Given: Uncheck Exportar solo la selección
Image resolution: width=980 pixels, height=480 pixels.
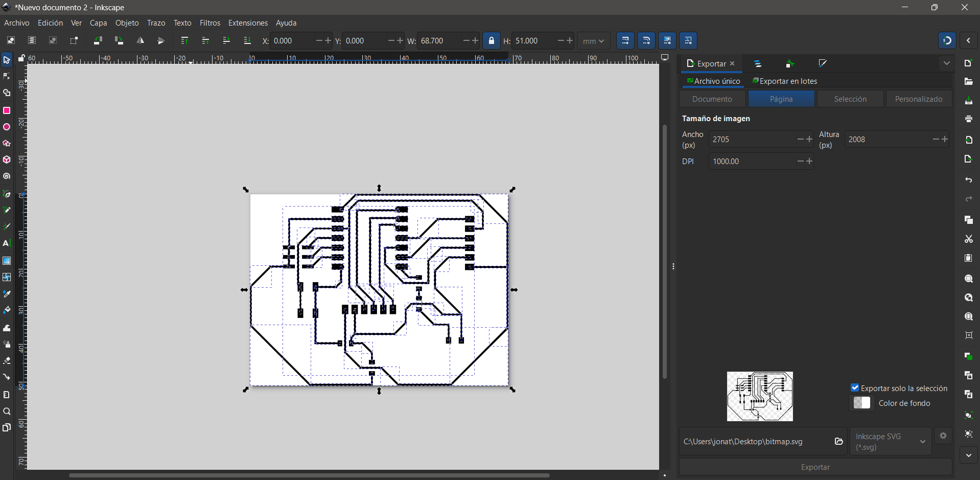Looking at the screenshot, I should point(855,388).
